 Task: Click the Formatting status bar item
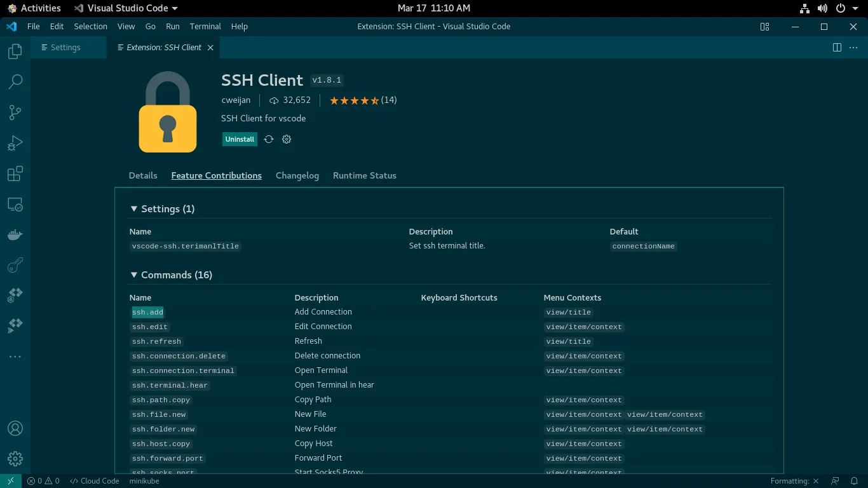[795, 481]
